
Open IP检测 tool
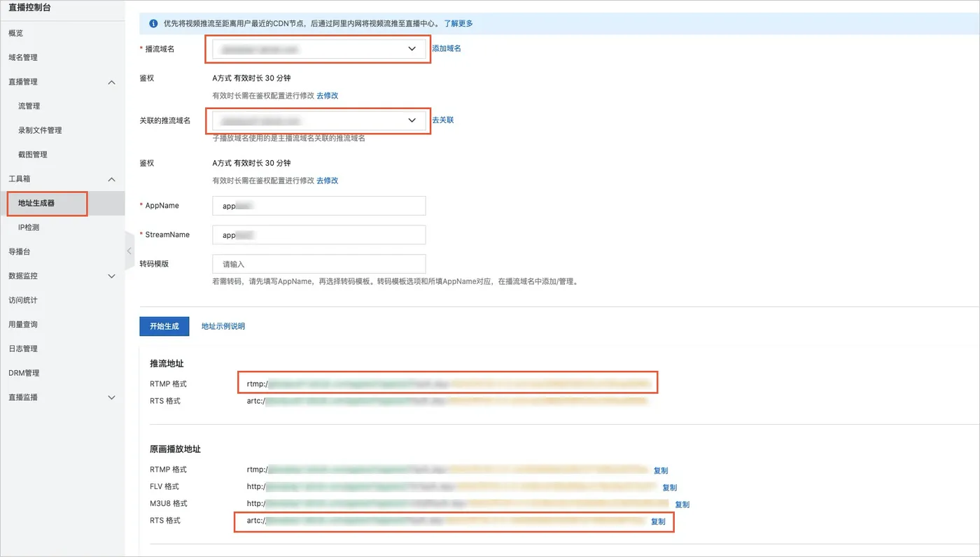[29, 227]
